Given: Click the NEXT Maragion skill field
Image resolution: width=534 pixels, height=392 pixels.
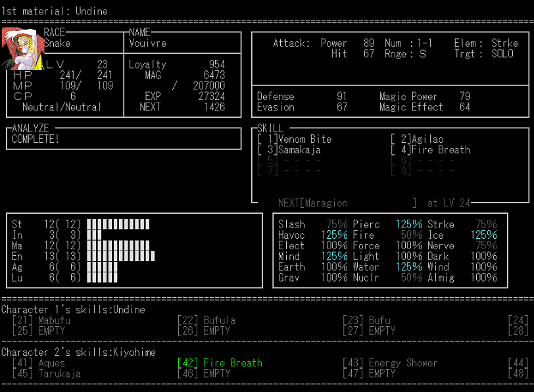Looking at the screenshot, I should click(x=347, y=203).
